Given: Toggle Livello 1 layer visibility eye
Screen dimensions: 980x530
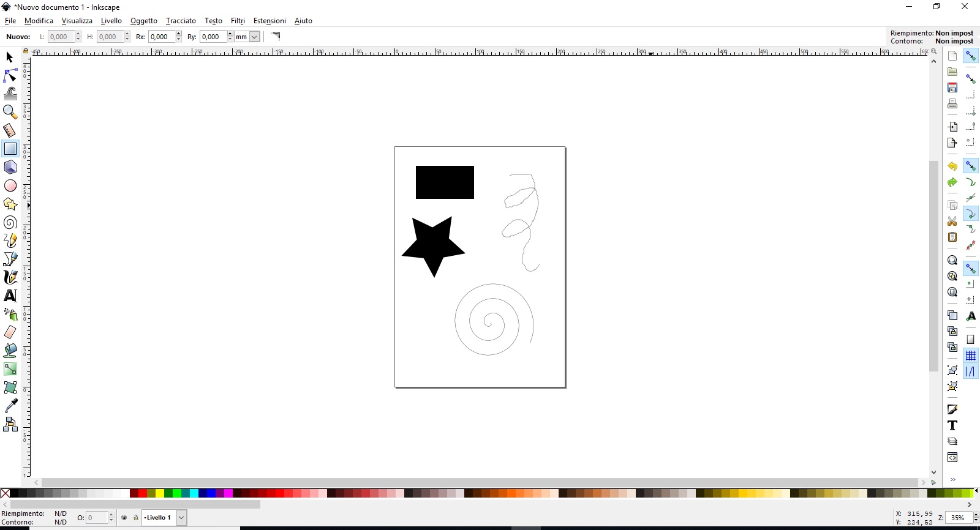Looking at the screenshot, I should click(x=124, y=518).
